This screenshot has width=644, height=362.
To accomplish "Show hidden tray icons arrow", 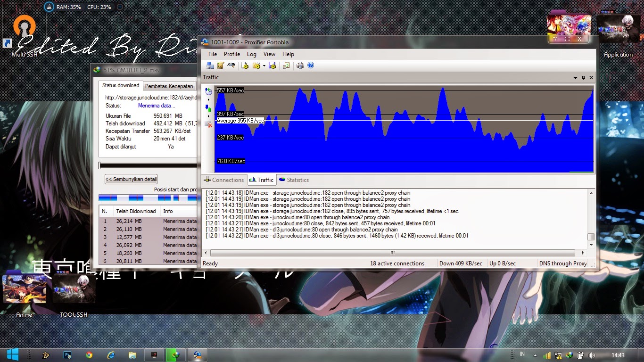I will (535, 355).
